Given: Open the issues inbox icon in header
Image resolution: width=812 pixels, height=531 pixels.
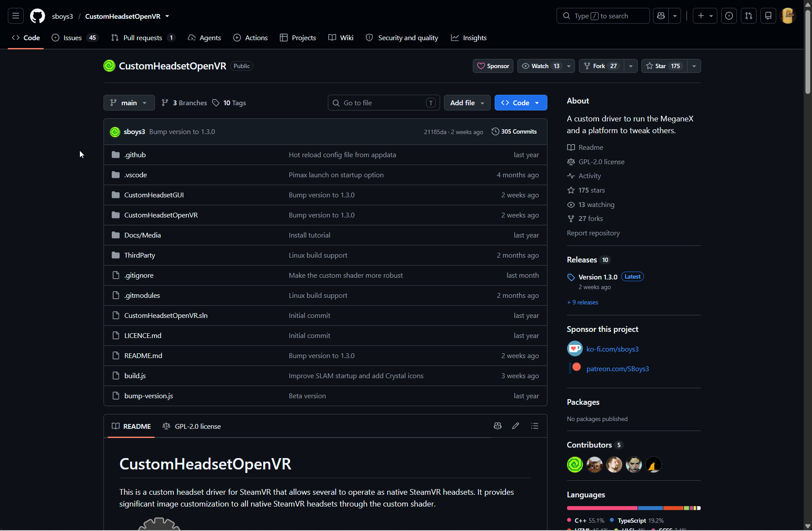Looking at the screenshot, I should 729,16.
